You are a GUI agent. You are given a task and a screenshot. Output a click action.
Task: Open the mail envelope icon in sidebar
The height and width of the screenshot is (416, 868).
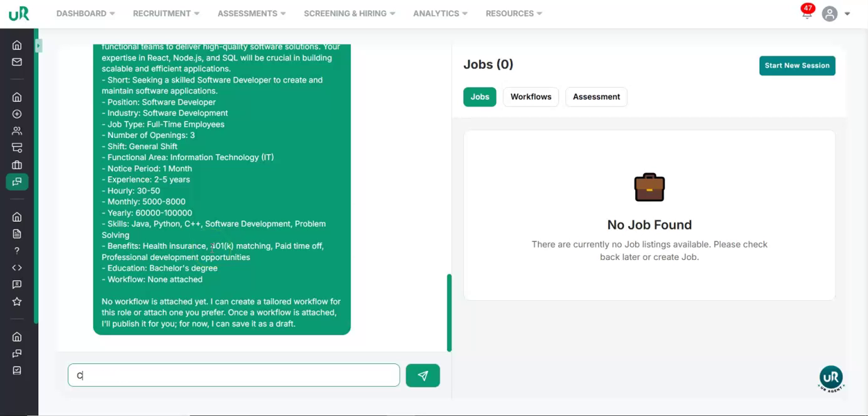(17, 62)
